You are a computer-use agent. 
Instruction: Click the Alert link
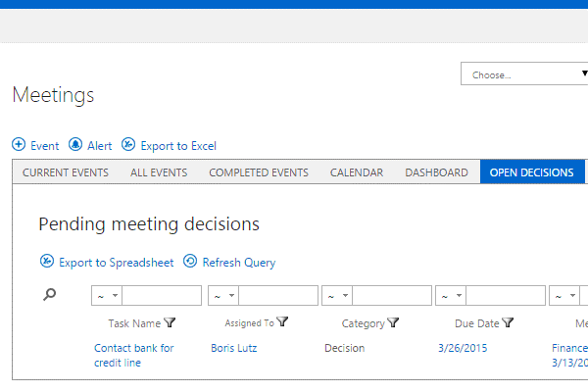point(99,146)
